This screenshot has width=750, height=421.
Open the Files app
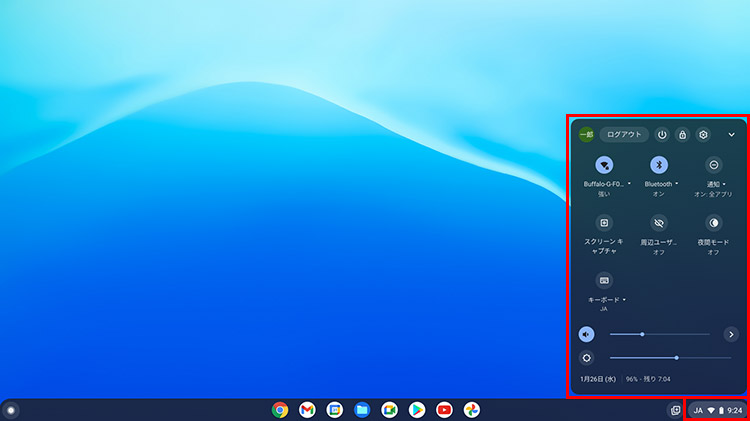[x=362, y=409]
